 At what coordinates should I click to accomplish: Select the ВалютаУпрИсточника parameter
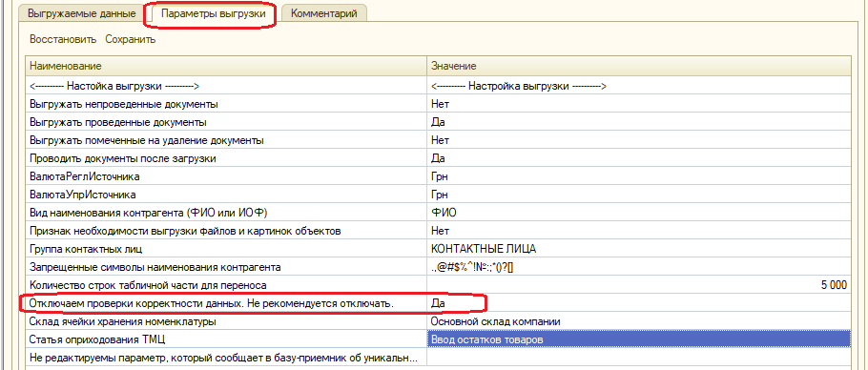pyautogui.click(x=226, y=195)
